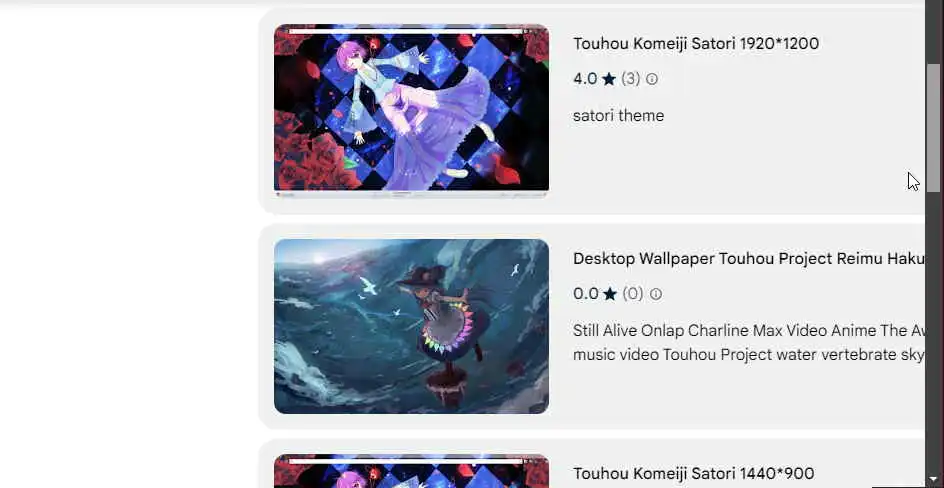Open the Touhou Komeiji Satori 1920*1200 theme title
This screenshot has height=488, width=944.
click(x=696, y=43)
